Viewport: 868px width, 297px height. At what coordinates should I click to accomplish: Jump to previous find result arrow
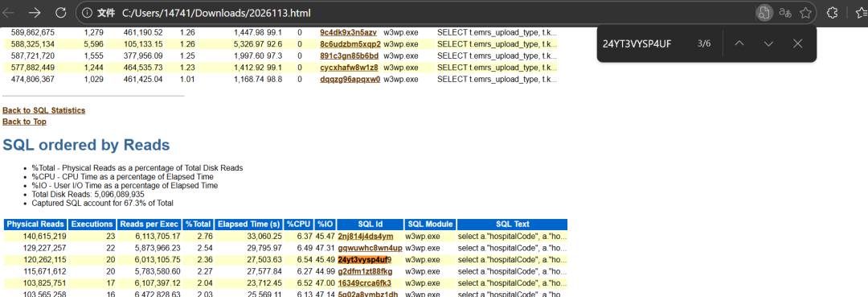(739, 43)
